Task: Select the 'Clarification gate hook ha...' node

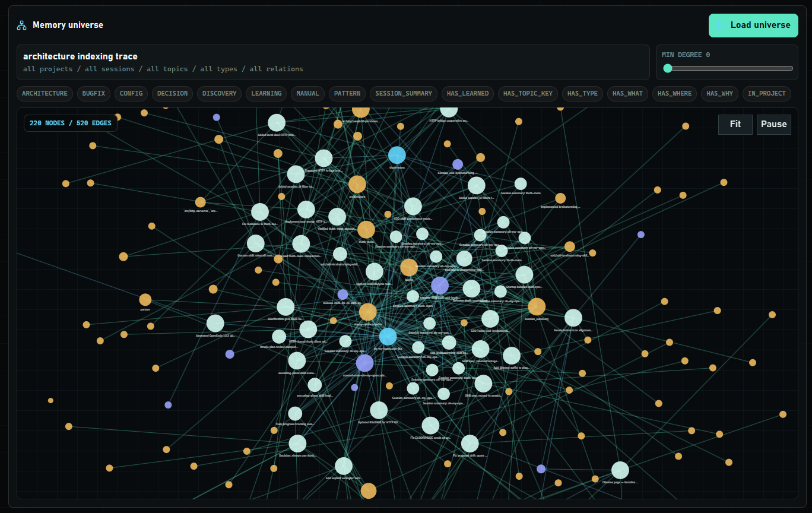Action: 286,307
